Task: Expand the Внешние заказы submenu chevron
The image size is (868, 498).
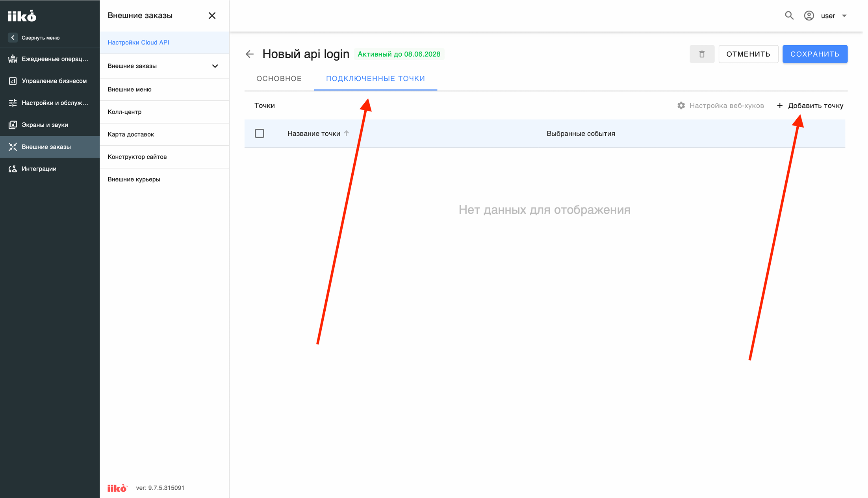Action: pos(215,66)
